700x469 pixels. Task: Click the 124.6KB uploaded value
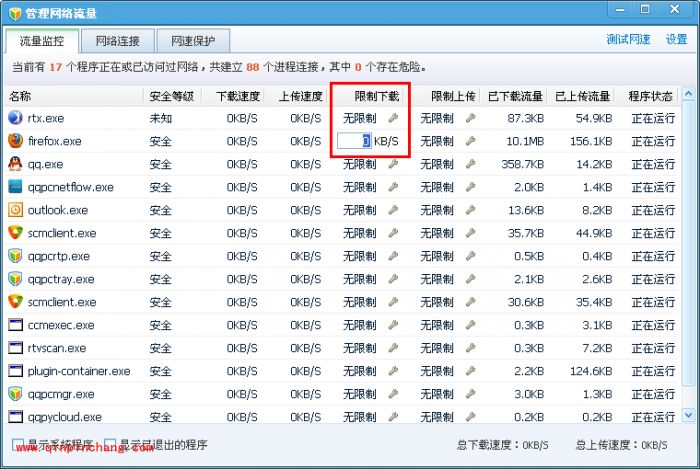click(x=591, y=371)
